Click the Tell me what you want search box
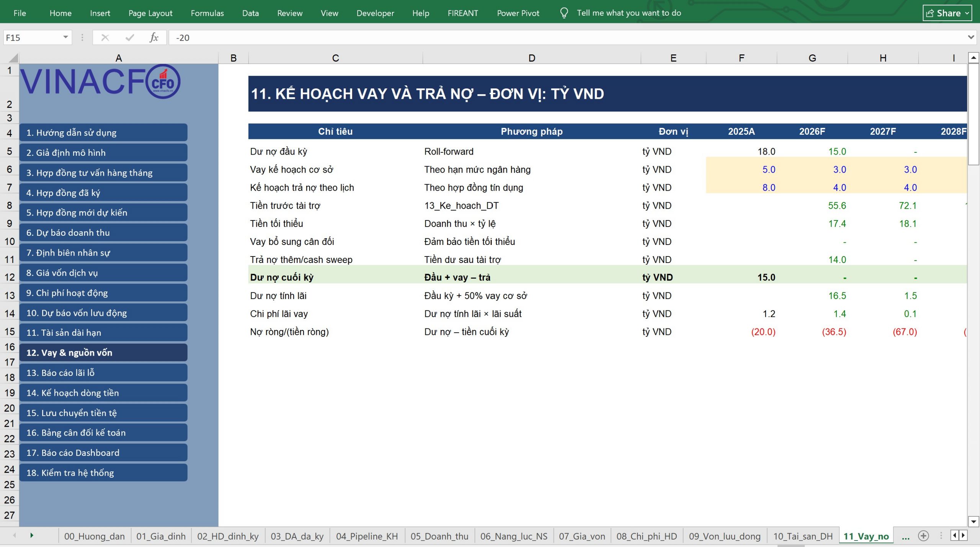Screen dimensions: 980x547 click(x=629, y=13)
